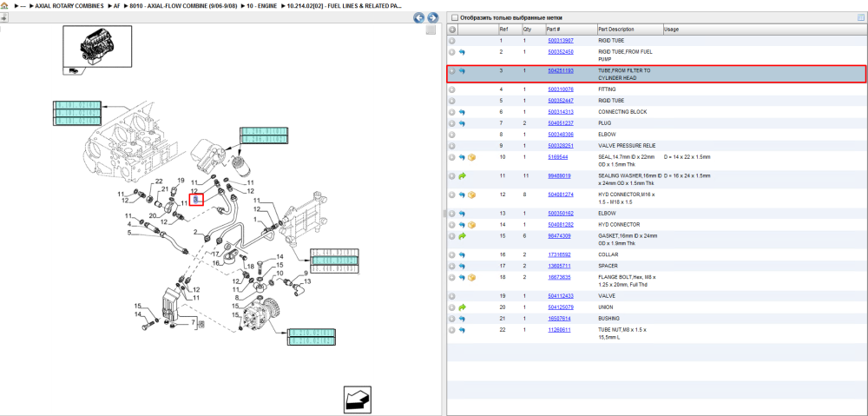Go to the home page icon
This screenshot has height=416, width=868.
click(4, 5)
